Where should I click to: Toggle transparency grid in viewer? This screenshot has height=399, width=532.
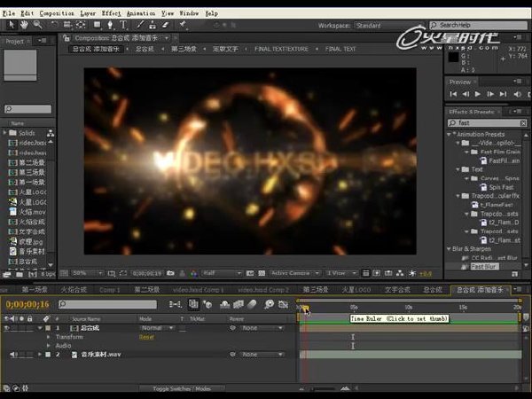coord(262,273)
